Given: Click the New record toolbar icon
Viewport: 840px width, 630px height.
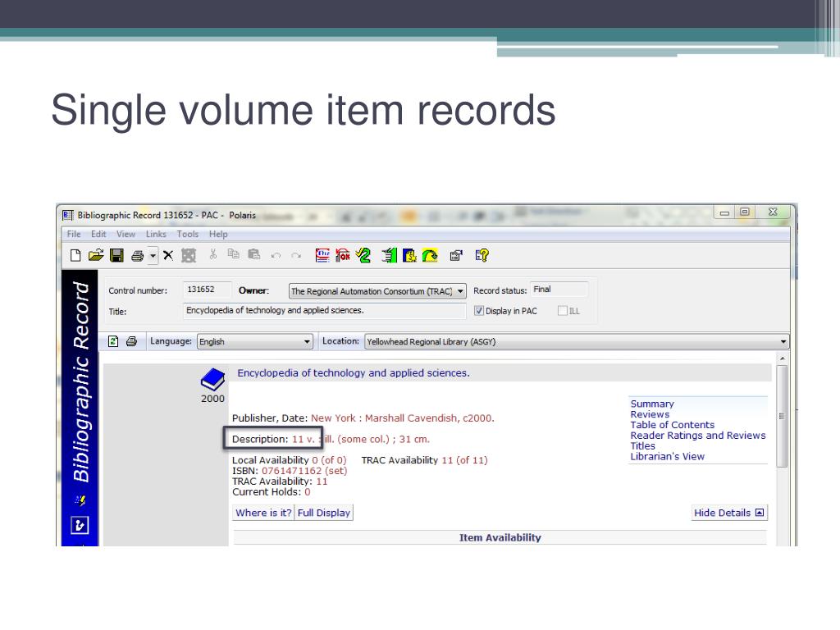Looking at the screenshot, I should [75, 256].
